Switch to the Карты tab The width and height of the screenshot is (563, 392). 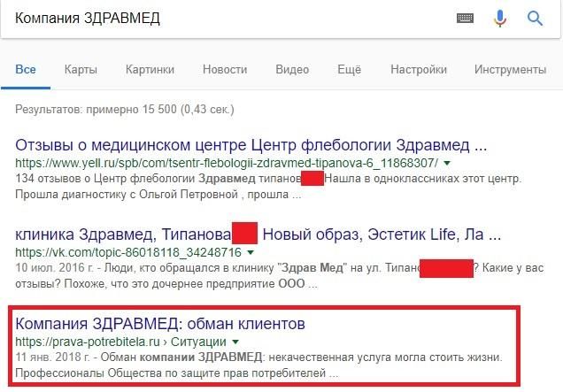coord(81,70)
